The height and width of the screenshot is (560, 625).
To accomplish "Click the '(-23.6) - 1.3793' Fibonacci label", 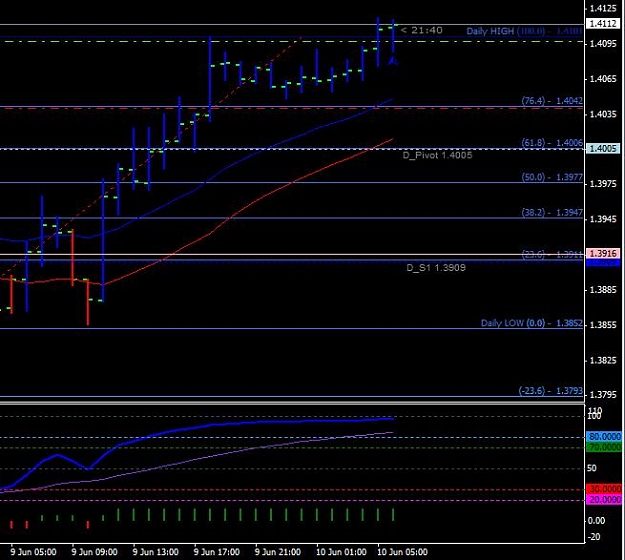I will coord(550,391).
